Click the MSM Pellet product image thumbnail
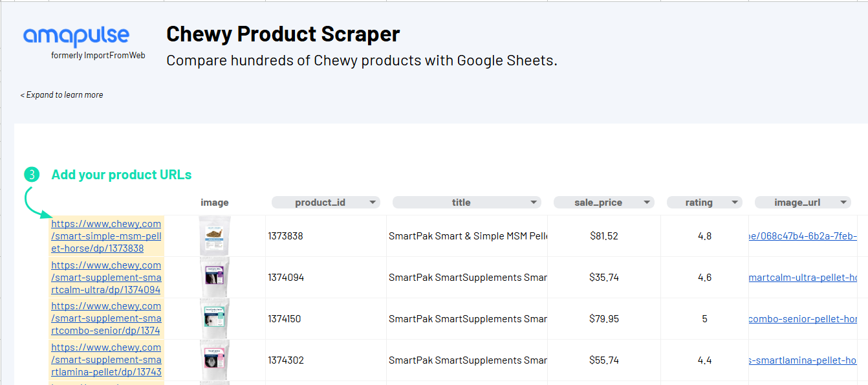Screen dimensions: 868x385 pos(215,236)
